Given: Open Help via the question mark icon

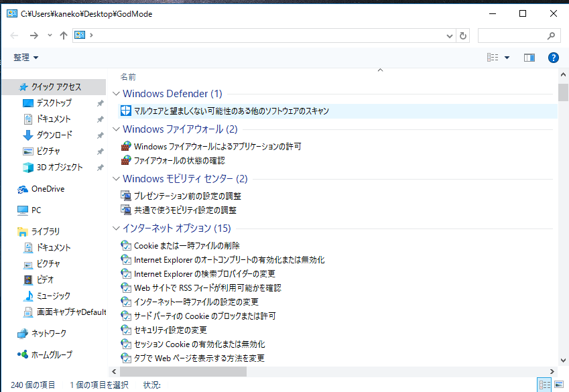Looking at the screenshot, I should coord(554,57).
